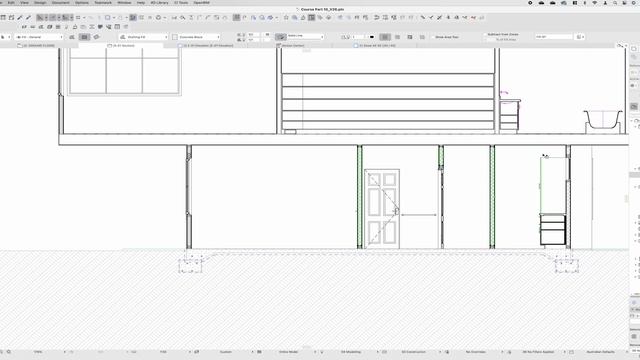Screen dimensions: 640x360
Task: Toggle the Subtract from Zones checkbox
Action: pos(485,35)
